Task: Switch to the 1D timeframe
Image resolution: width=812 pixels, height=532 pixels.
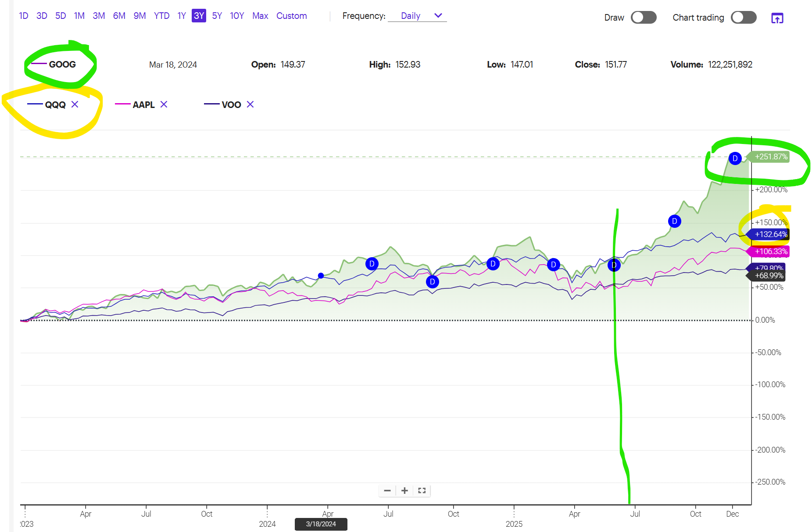Action: 23,16
